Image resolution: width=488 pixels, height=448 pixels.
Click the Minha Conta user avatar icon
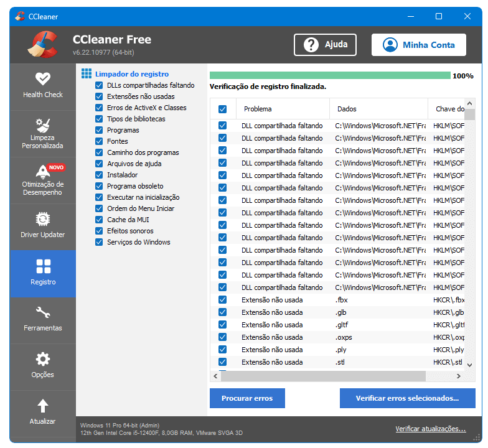pyautogui.click(x=390, y=45)
